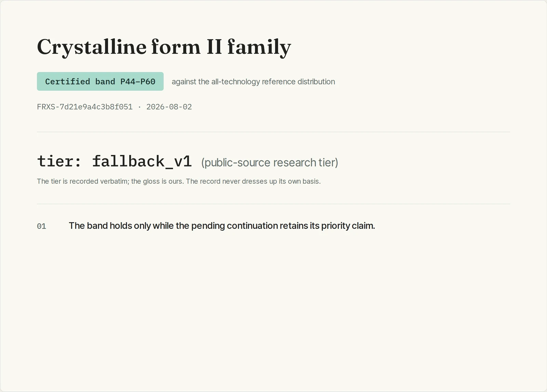Click 'The tier is recorded verbatim' note
Image resolution: width=547 pixels, height=392 pixels.
(179, 181)
